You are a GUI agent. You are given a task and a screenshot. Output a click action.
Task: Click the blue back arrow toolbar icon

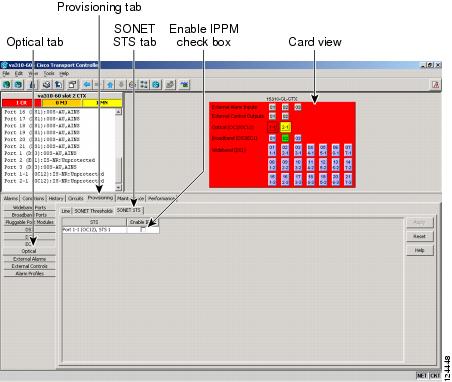point(87,85)
